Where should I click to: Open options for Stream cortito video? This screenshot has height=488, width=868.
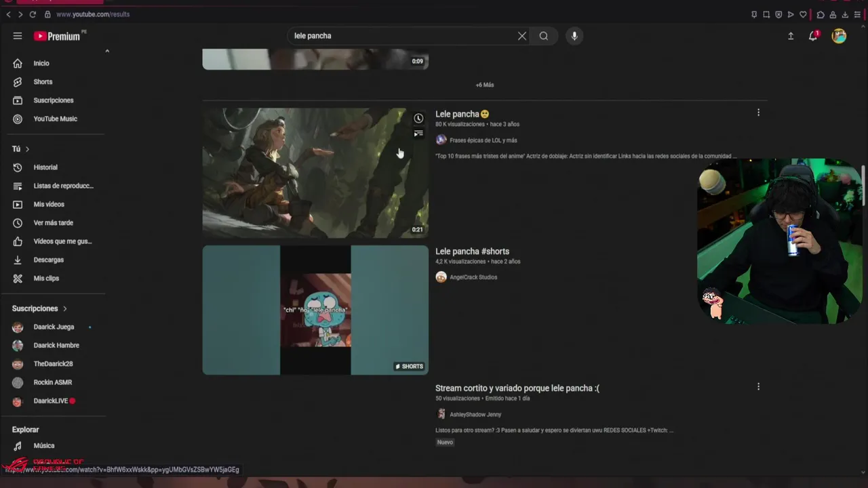point(758,386)
